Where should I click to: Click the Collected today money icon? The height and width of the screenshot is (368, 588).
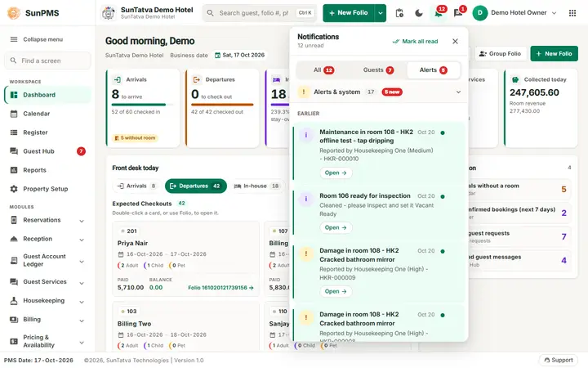(x=515, y=79)
